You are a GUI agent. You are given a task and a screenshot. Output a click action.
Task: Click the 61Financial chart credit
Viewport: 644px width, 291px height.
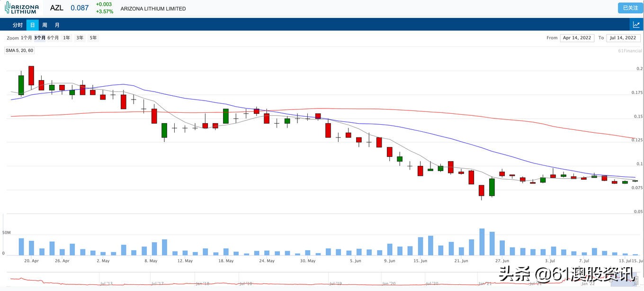pyautogui.click(x=630, y=51)
